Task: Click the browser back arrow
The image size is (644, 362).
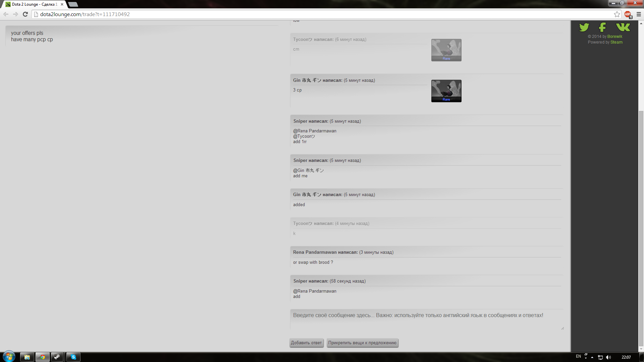Action: (x=6, y=14)
